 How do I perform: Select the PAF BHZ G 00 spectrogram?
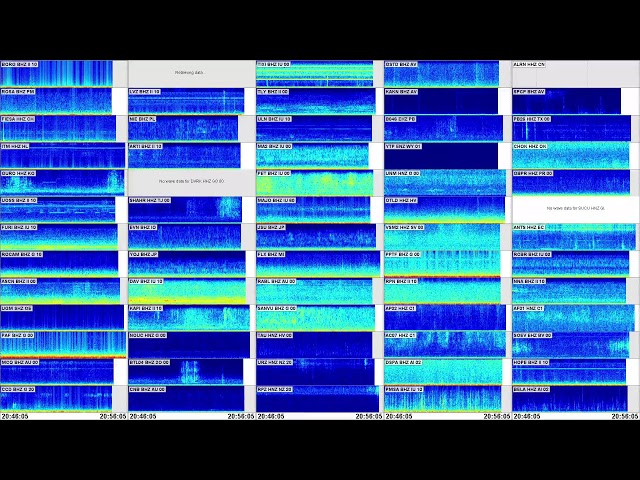[63, 345]
